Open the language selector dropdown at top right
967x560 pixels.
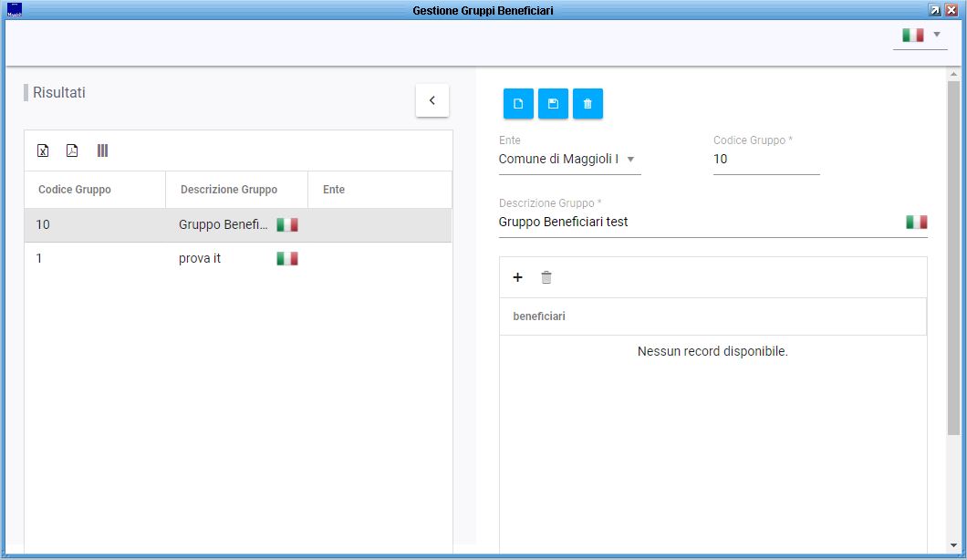920,35
